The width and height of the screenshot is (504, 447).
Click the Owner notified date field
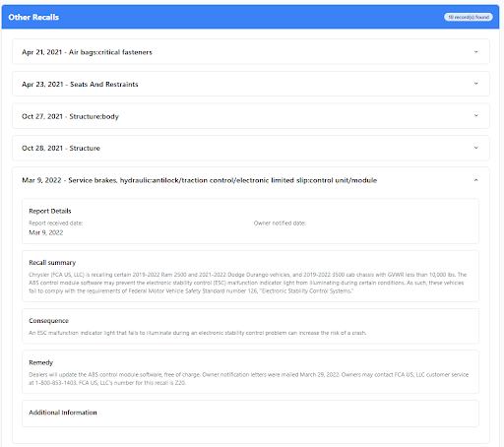pos(280,223)
